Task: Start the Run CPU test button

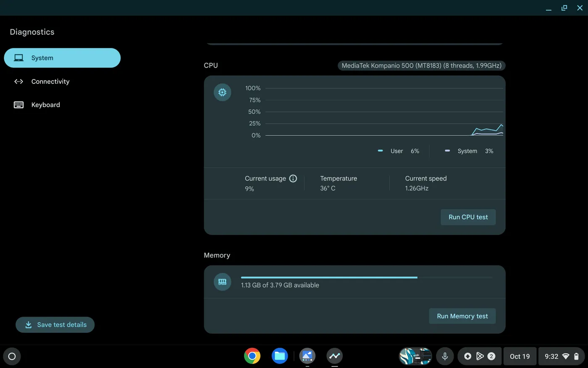Action: 468,217
